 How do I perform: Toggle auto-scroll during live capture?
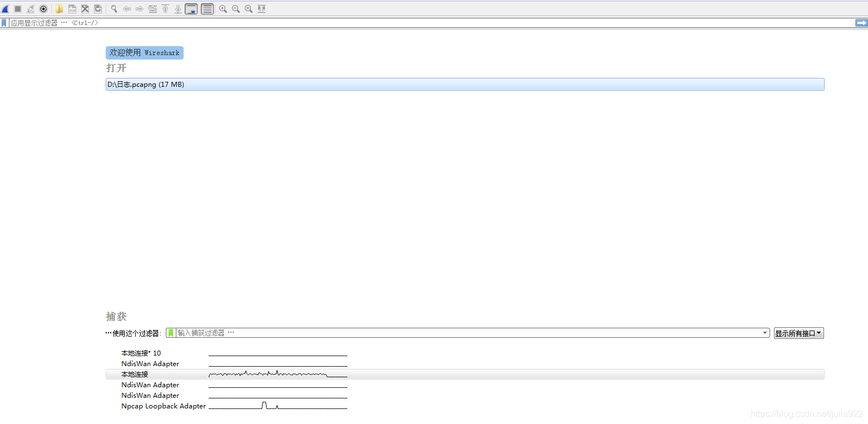(191, 9)
